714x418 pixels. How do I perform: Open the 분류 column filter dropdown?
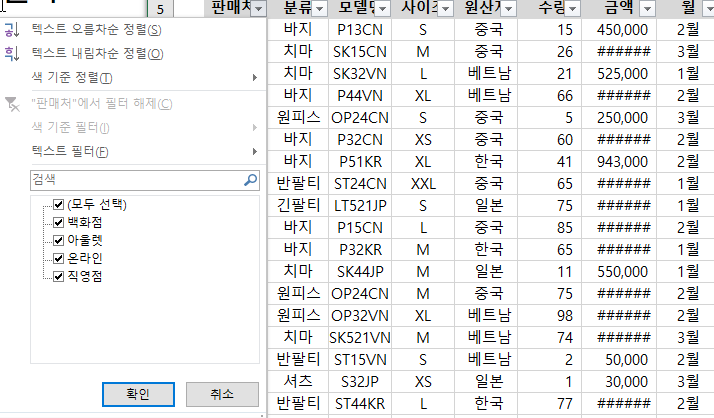point(320,9)
